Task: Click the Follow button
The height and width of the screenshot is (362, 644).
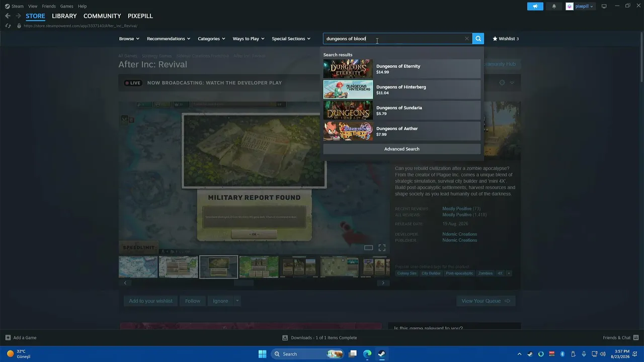Action: click(193, 301)
